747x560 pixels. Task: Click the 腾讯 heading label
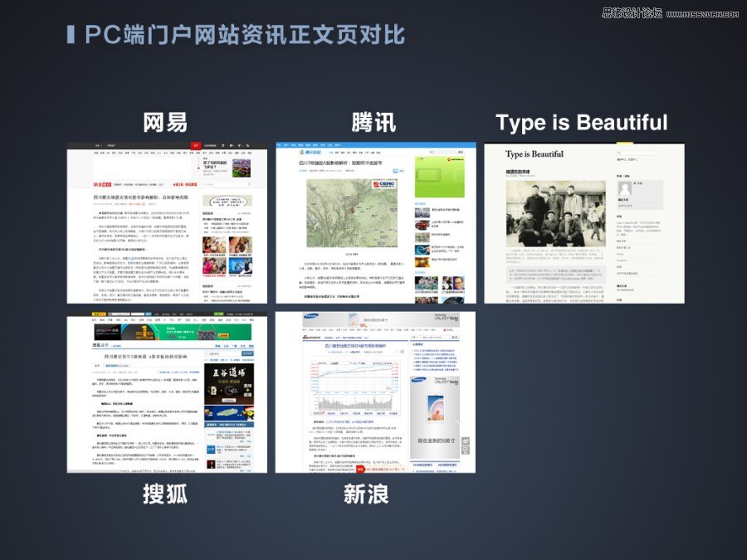(374, 123)
